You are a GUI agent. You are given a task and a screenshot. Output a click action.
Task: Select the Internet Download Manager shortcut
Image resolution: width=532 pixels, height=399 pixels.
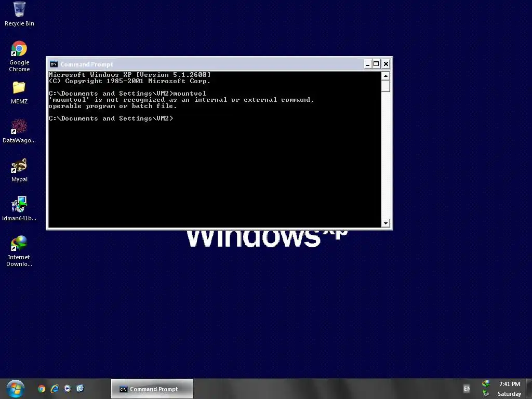[x=19, y=251]
